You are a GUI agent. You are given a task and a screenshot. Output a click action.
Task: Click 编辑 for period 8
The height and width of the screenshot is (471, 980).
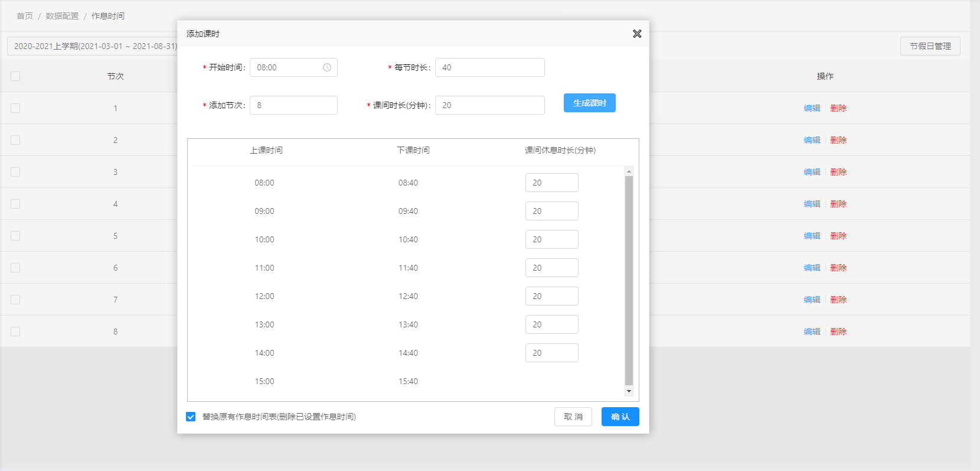812,332
